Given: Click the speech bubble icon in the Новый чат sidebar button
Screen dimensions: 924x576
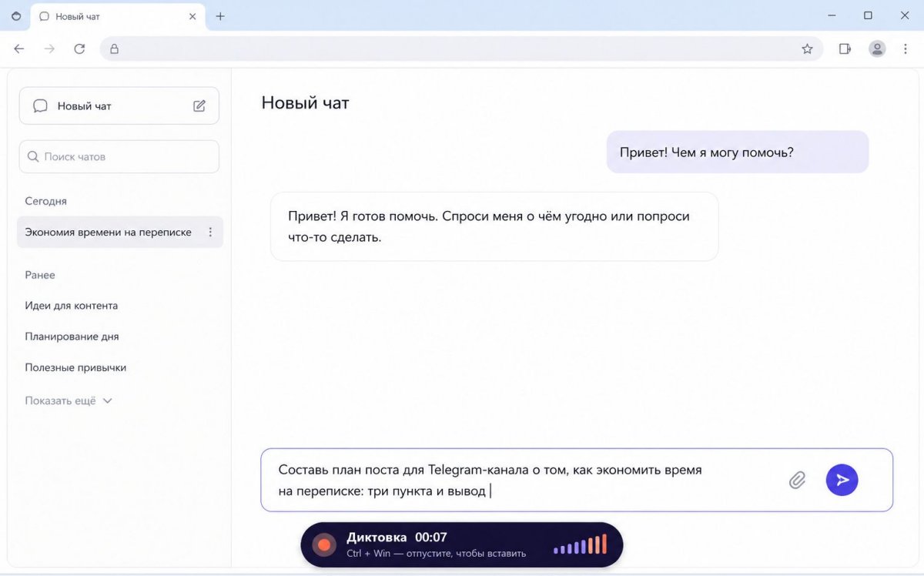Looking at the screenshot, I should [x=41, y=106].
